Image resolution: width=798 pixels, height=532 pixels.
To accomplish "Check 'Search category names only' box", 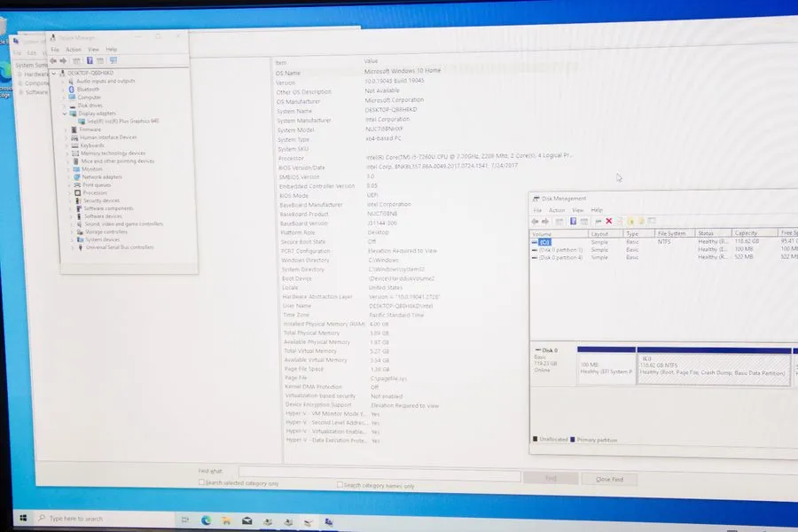I will coord(340,485).
